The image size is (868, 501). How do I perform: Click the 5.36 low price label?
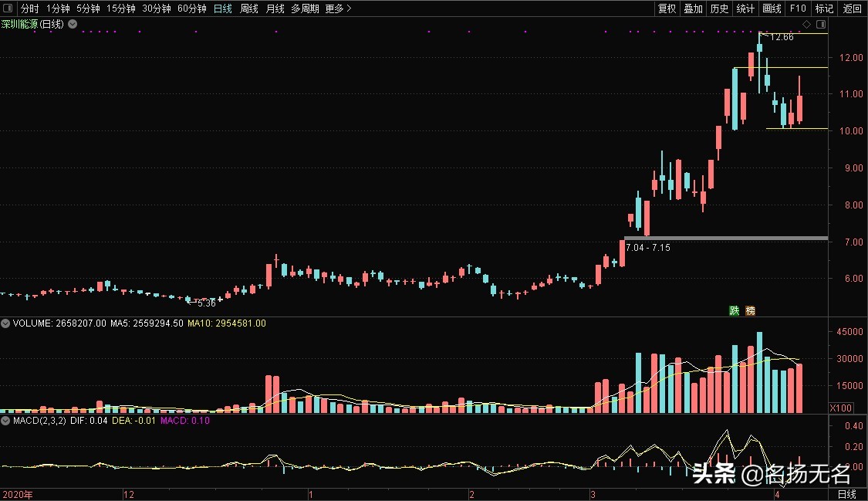point(207,303)
